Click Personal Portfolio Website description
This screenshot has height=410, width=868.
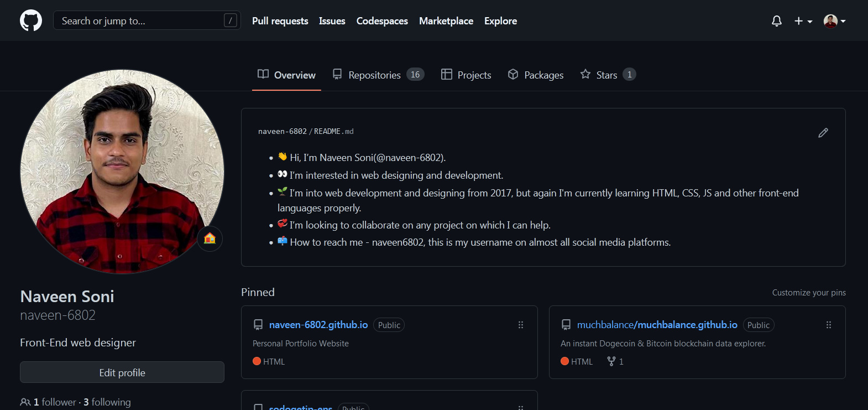point(301,344)
